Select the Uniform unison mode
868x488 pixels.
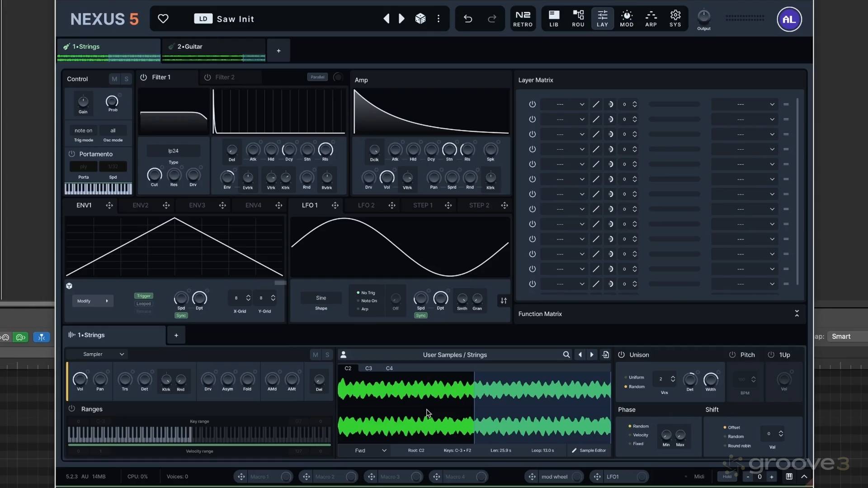[x=634, y=377]
